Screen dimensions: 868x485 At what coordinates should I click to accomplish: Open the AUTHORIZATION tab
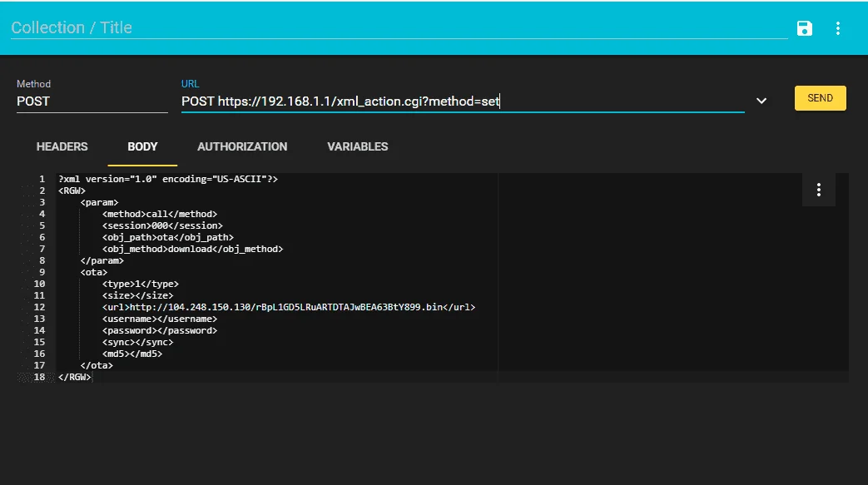242,146
